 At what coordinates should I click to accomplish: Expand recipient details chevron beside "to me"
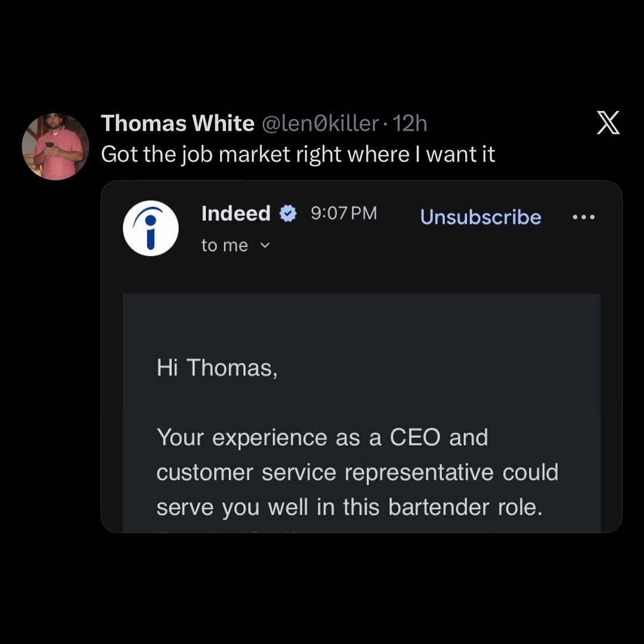click(265, 245)
